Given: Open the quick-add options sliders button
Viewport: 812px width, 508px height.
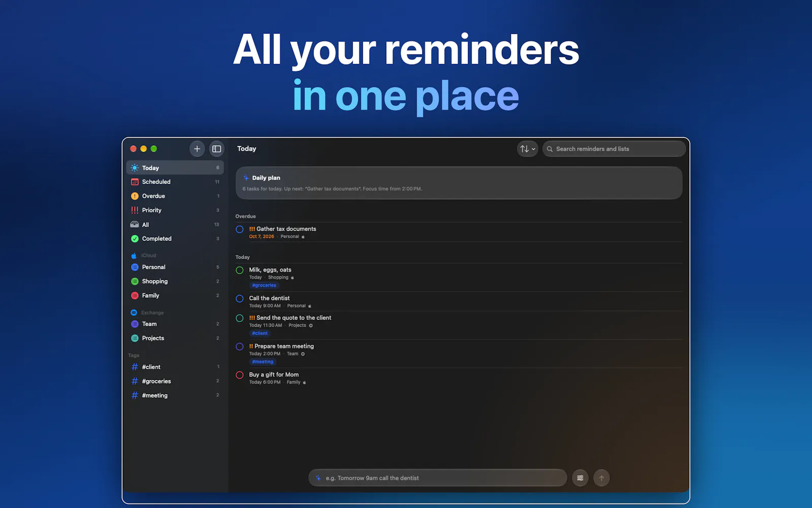Looking at the screenshot, I should click(580, 478).
